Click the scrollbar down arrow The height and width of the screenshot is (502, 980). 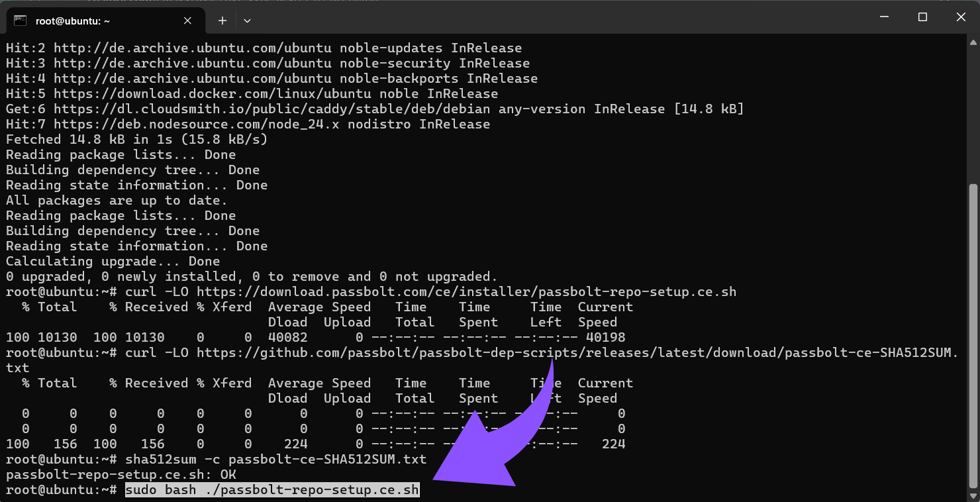pyautogui.click(x=973, y=495)
